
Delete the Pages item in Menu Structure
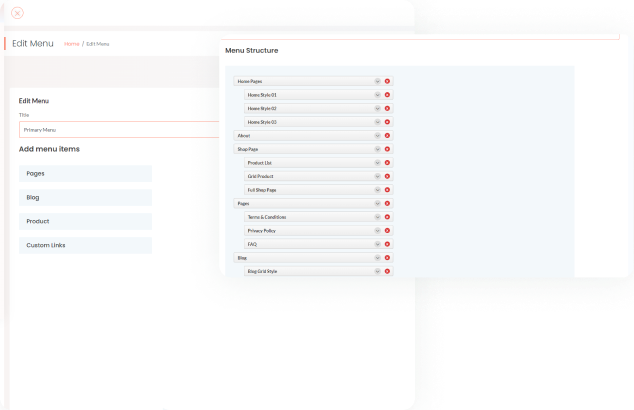[387, 203]
